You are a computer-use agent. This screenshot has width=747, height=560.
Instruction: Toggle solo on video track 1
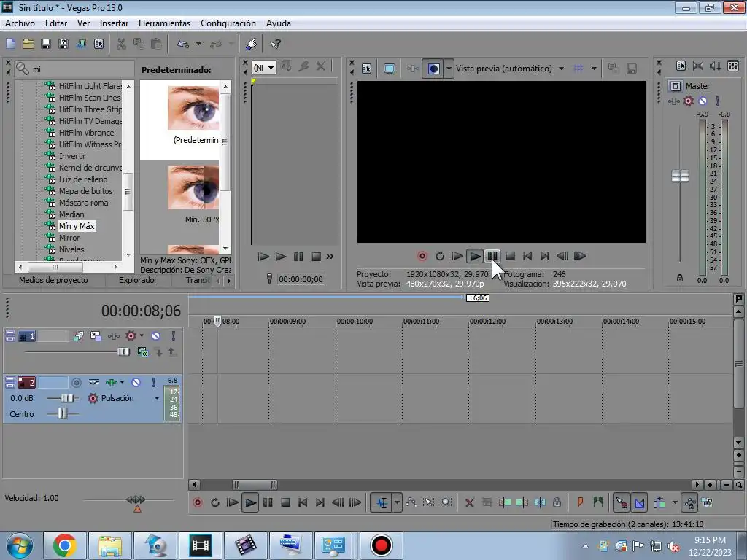pyautogui.click(x=174, y=335)
